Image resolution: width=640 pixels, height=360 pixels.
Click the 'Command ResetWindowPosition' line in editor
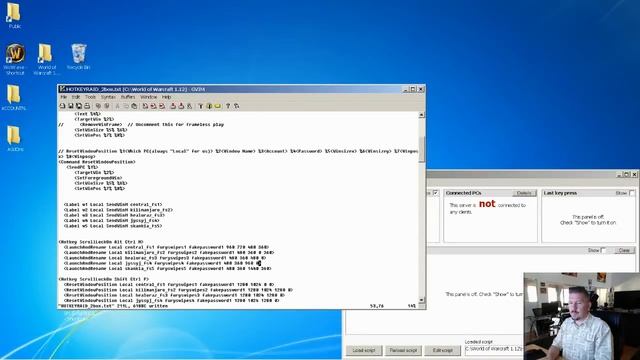click(97, 162)
